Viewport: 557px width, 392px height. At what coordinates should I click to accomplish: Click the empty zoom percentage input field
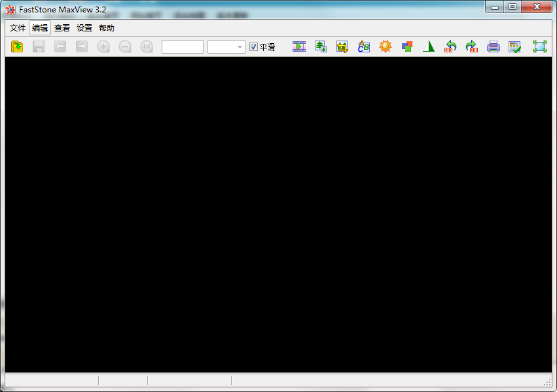pos(183,47)
